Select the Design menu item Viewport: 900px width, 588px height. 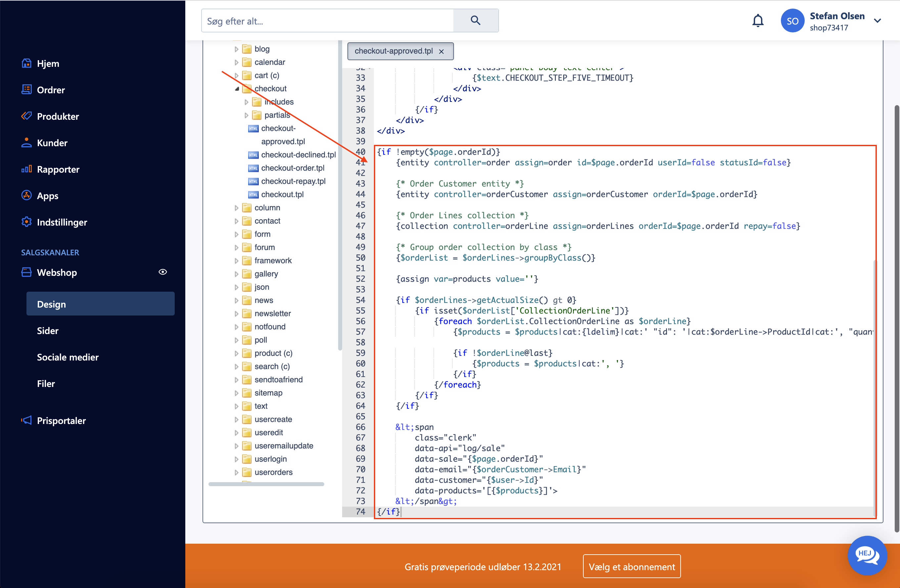[x=100, y=304]
